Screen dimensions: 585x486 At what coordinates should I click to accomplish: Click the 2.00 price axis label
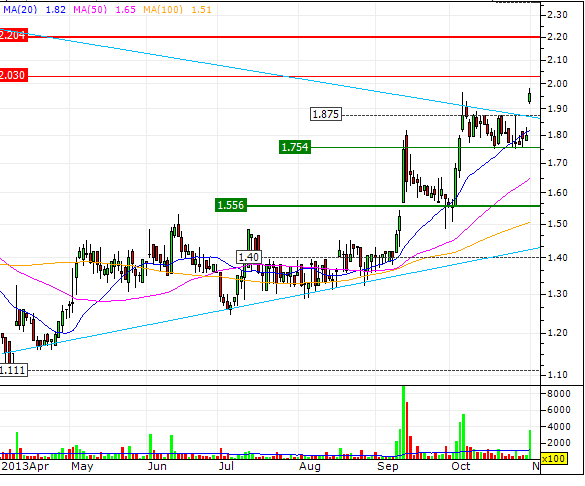click(557, 84)
